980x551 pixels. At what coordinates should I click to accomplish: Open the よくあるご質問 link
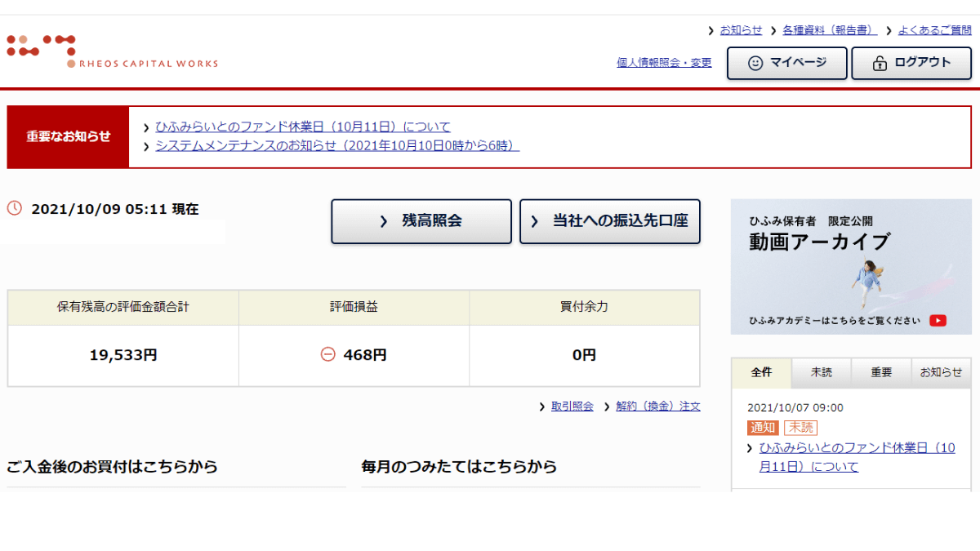click(934, 30)
